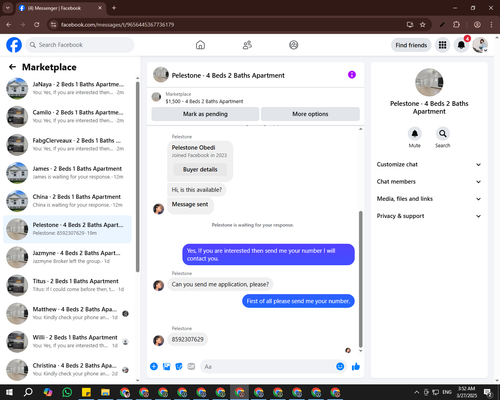Viewport: 500px width, 400px height.
Task: Choose a sticker icon in composer
Action: coord(179,367)
